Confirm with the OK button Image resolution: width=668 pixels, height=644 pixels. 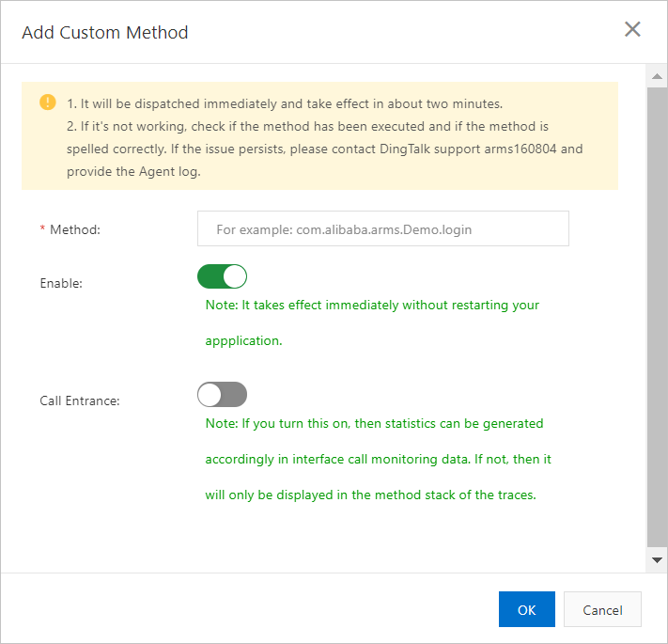[526, 609]
